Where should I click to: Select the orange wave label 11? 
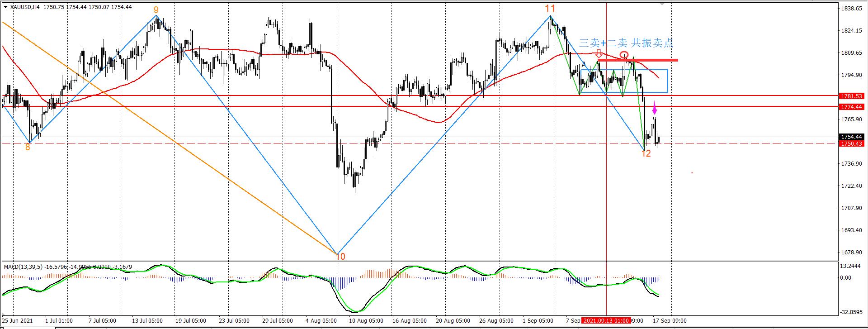tap(550, 9)
